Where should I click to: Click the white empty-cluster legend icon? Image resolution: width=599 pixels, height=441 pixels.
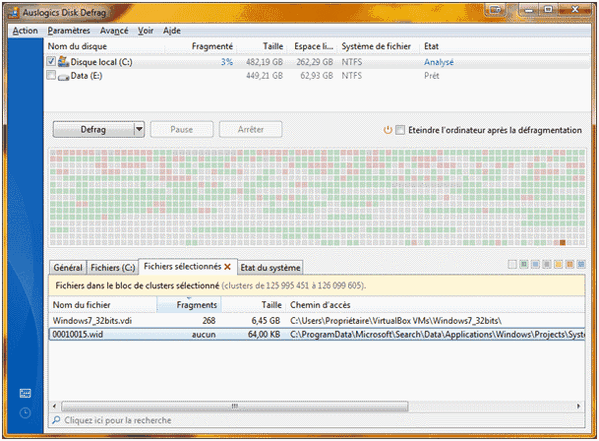(x=512, y=264)
